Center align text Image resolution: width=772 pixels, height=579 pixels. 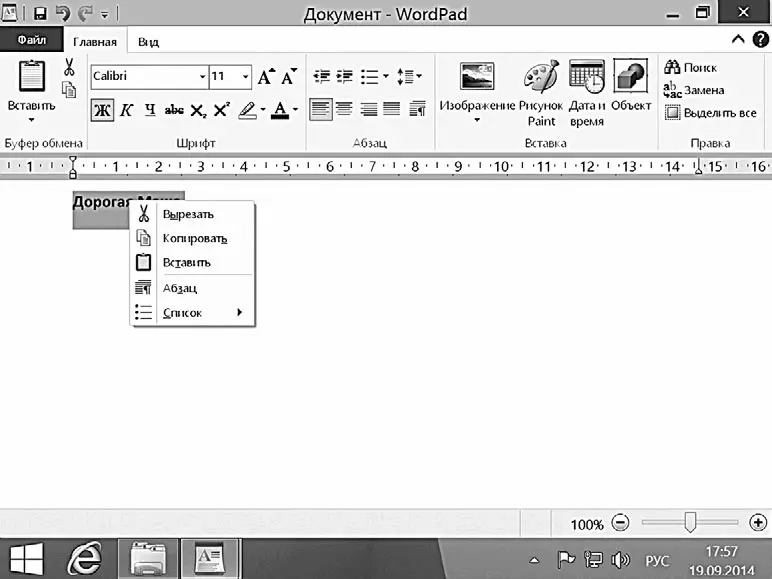(x=344, y=109)
